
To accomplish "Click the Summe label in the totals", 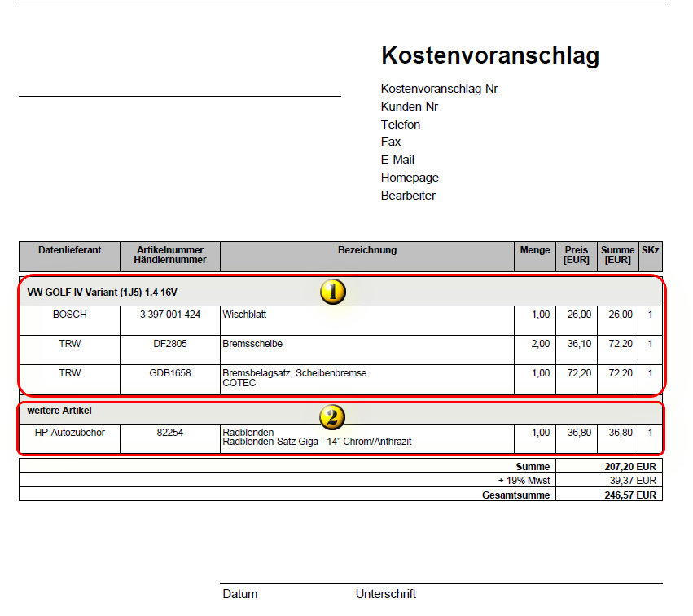I will (x=533, y=467).
